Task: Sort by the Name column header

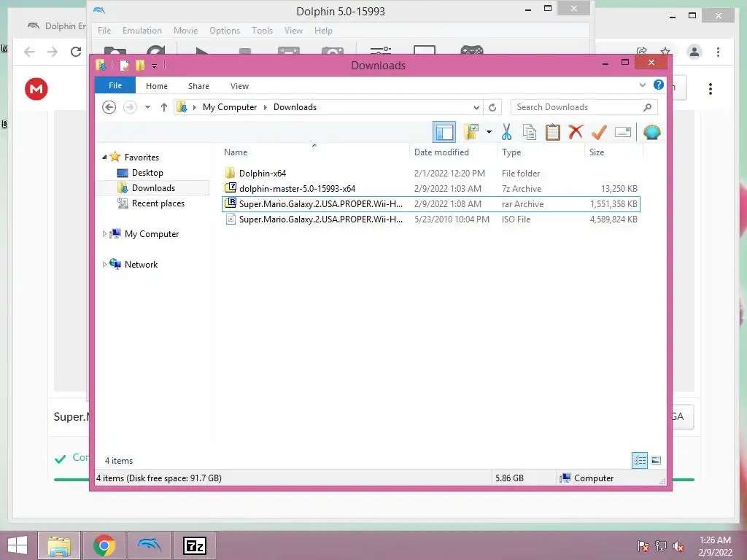Action: [x=314, y=152]
